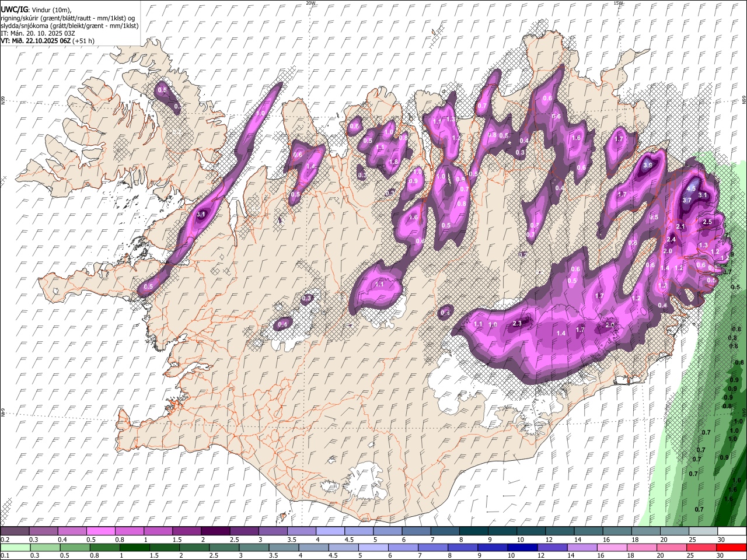Screen dimensions: 747x560
Task: Click the medium green 0.5–0.8 rain legend swatch
Action: 75,547
